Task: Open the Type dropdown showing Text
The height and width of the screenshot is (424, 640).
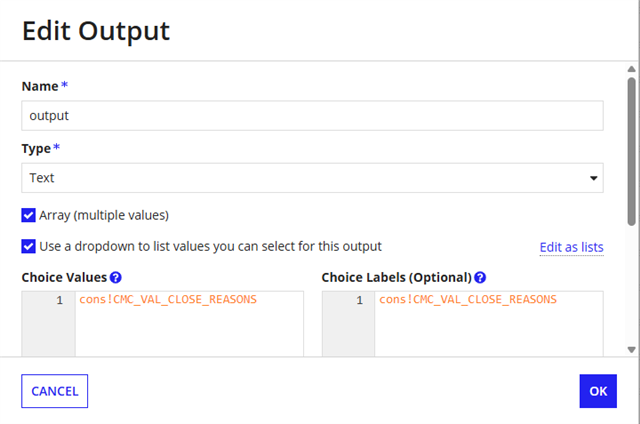Action: coord(311,178)
